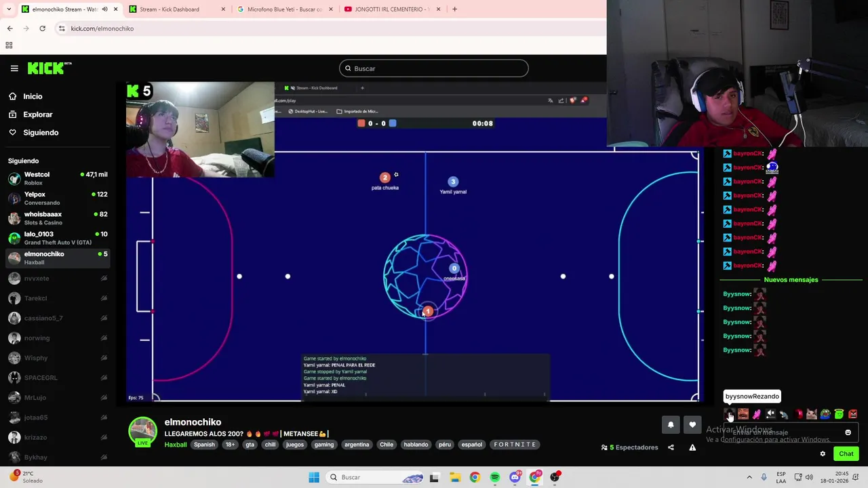Insert the angry red face emote
Screen dimensions: 868x488
853,413
